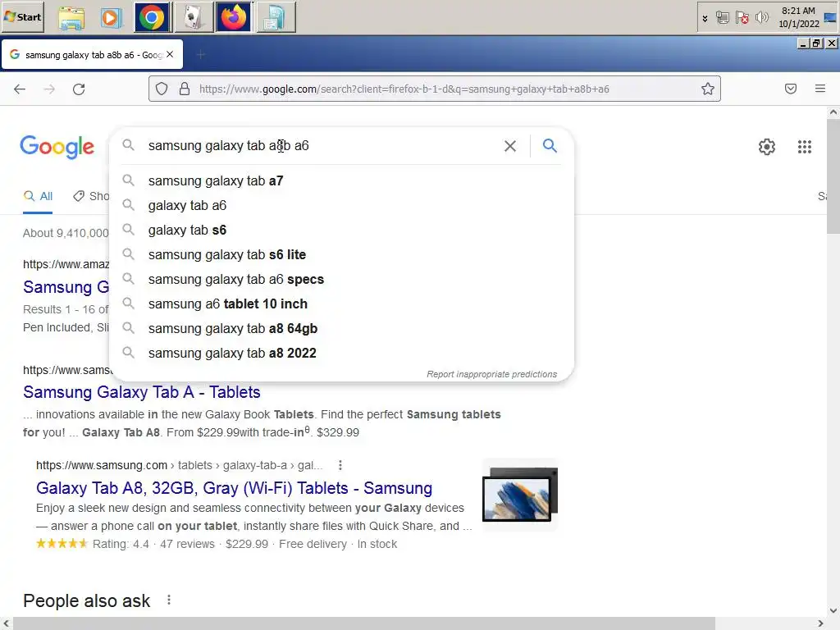Open the documents app icon in taskbar

coord(276,18)
